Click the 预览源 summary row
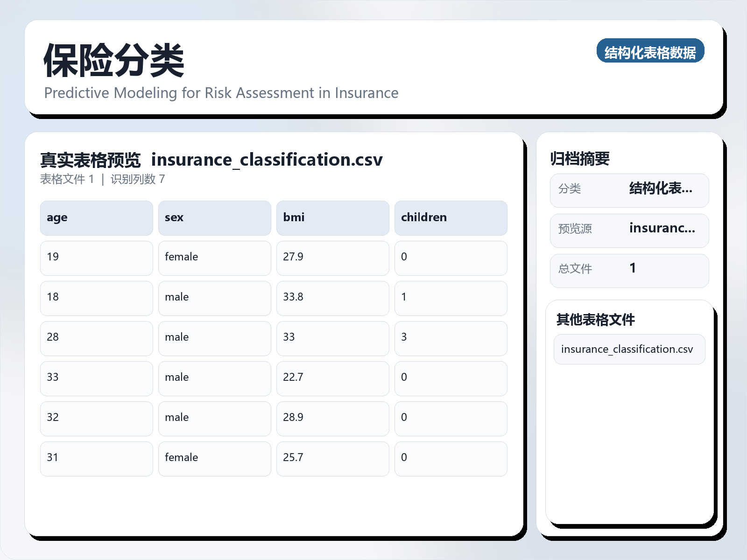Screen dimensions: 747x560 click(x=629, y=230)
